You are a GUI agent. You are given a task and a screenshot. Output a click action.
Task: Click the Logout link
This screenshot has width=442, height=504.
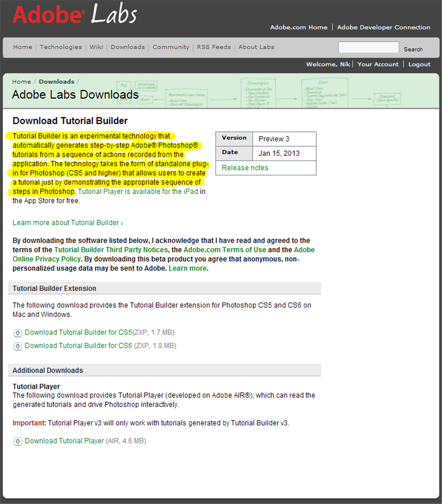point(419,64)
